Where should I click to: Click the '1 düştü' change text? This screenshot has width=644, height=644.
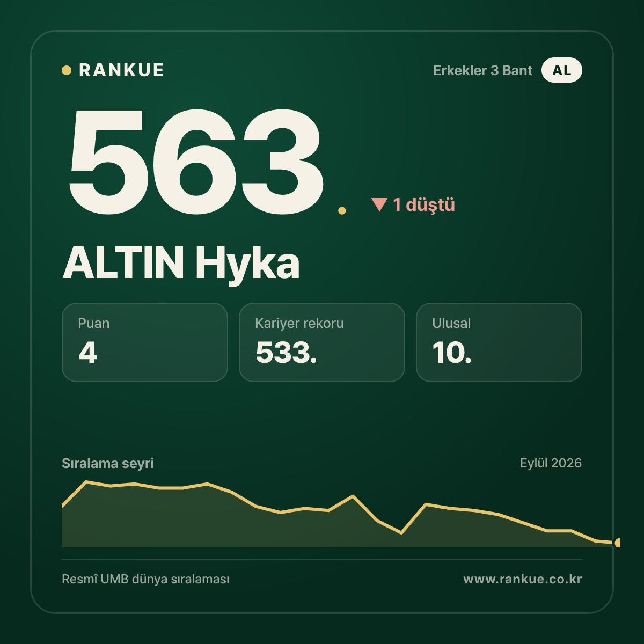point(424,204)
